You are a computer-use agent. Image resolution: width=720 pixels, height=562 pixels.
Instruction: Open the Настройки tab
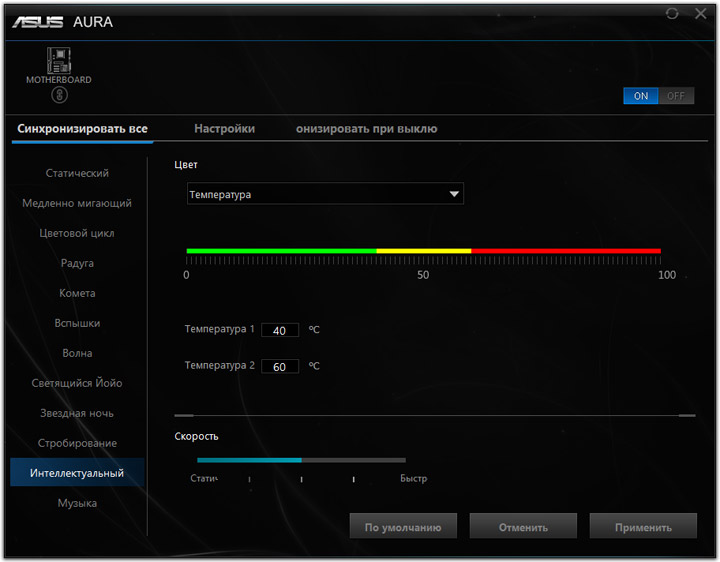[x=225, y=129]
